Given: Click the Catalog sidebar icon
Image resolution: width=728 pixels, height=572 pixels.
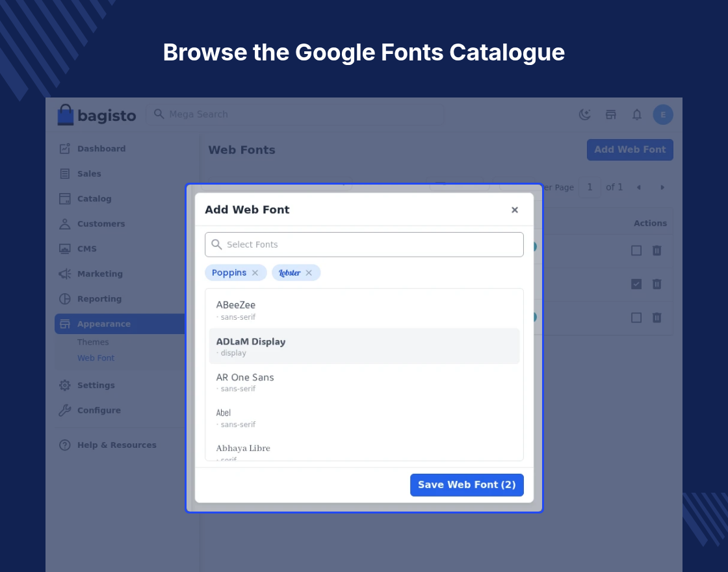Looking at the screenshot, I should [64, 199].
